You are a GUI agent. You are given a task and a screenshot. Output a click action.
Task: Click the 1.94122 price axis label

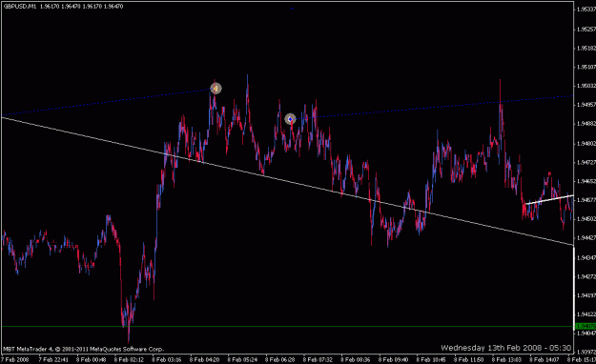pos(586,314)
